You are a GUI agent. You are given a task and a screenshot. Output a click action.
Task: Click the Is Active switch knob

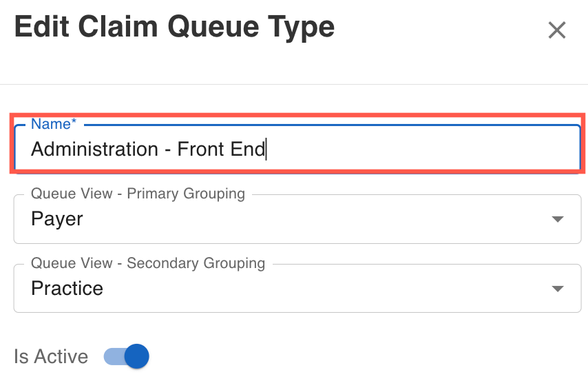coord(137,356)
